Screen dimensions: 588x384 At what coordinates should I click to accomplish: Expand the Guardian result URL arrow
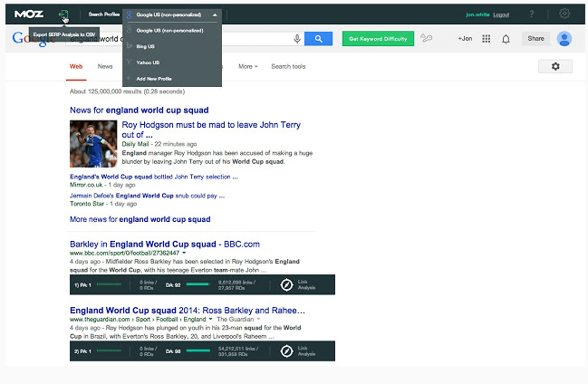click(x=210, y=319)
